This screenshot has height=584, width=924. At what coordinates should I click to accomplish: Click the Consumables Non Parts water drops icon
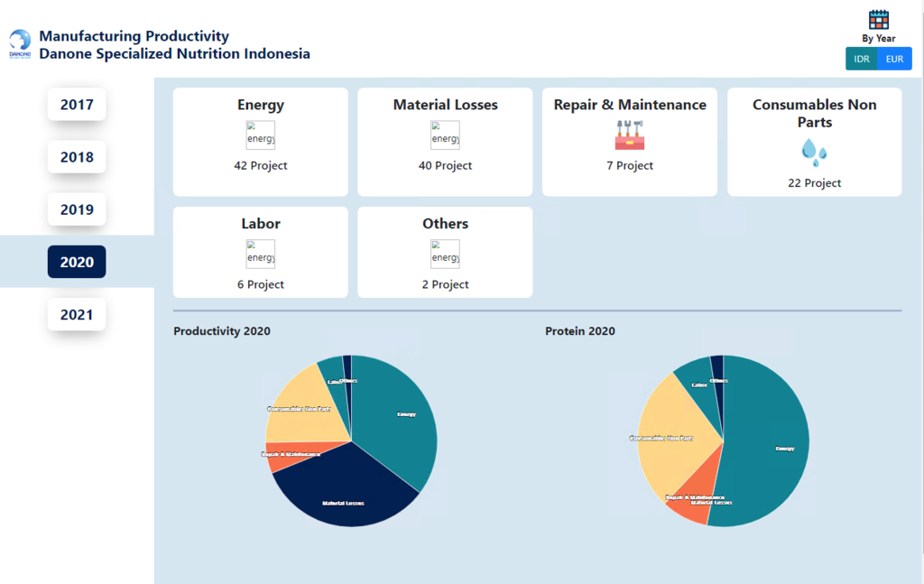pos(815,153)
